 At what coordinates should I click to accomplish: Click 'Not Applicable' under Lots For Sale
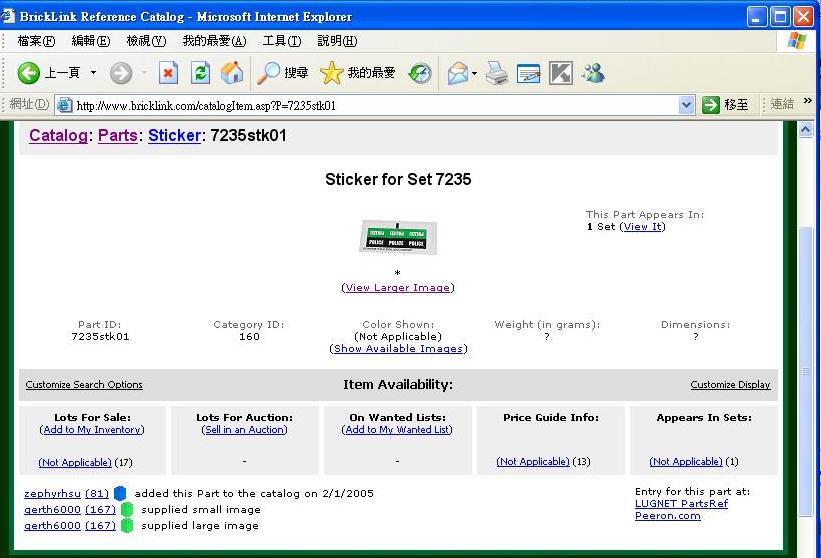click(75, 463)
